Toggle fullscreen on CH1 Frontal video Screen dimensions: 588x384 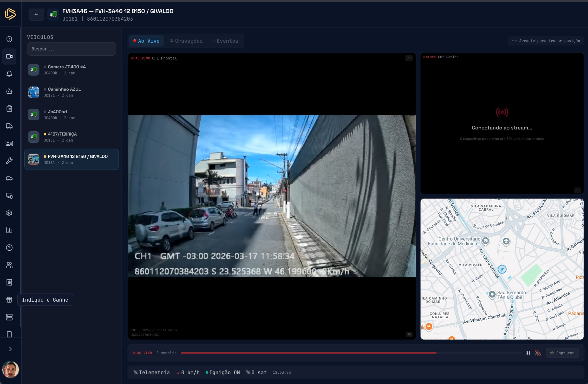409,58
